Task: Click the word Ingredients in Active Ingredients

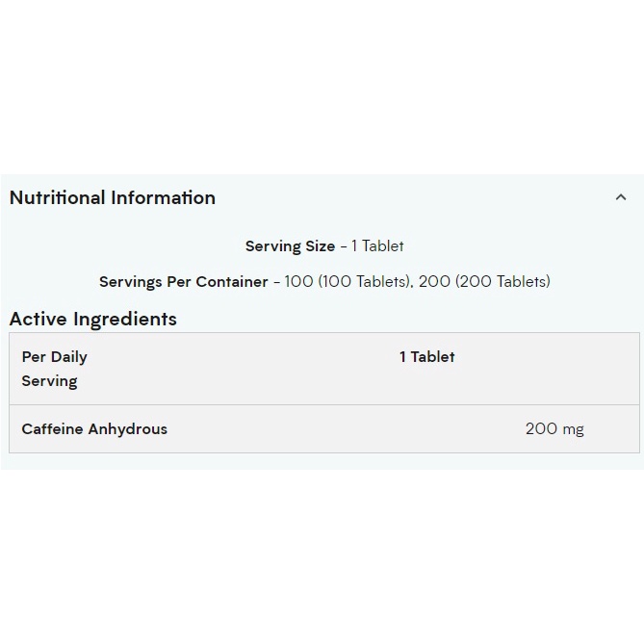Action: tap(125, 320)
